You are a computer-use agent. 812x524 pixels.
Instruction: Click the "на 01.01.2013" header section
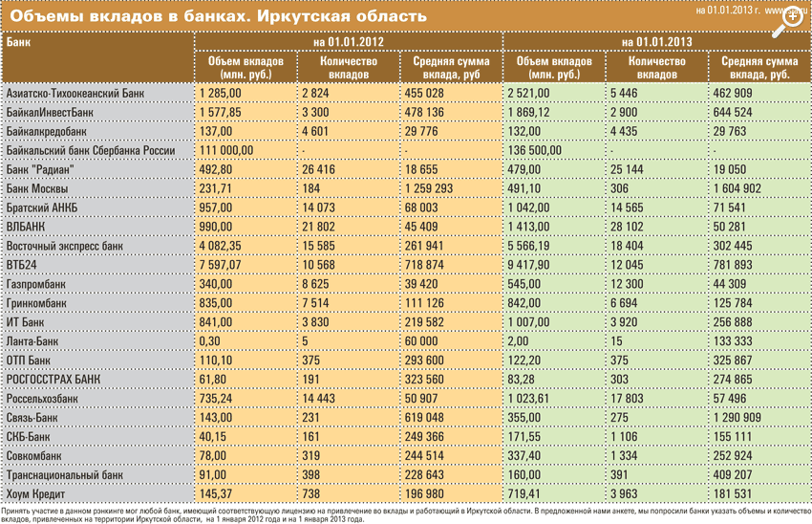tap(655, 42)
